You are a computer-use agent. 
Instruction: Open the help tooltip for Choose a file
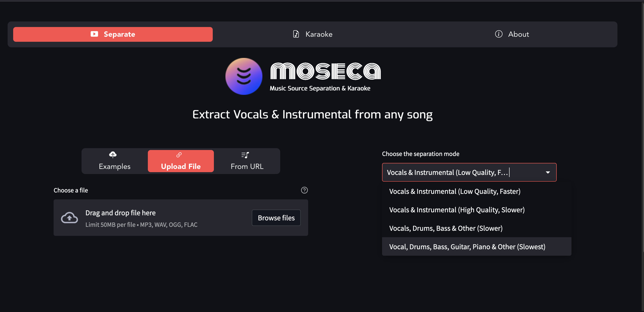click(304, 190)
